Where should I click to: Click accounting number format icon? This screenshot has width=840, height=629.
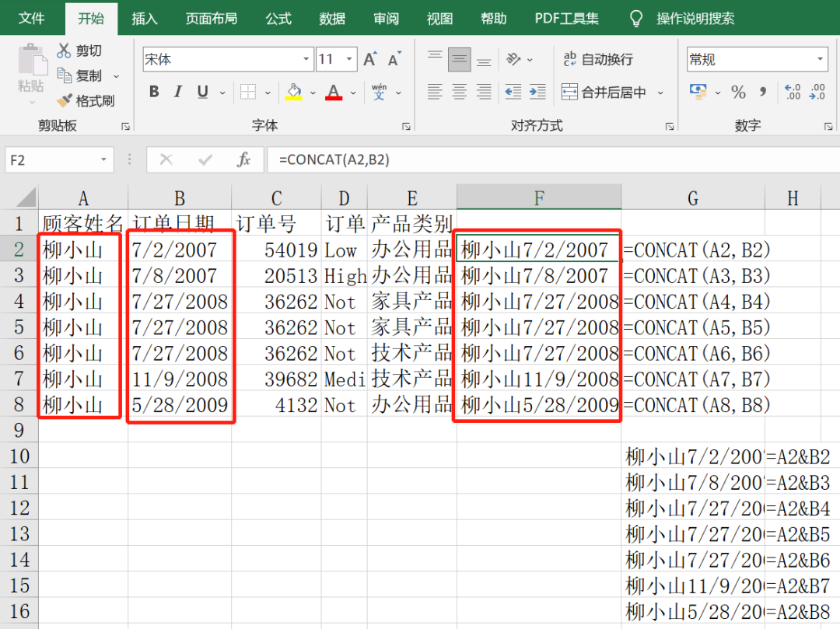[698, 92]
